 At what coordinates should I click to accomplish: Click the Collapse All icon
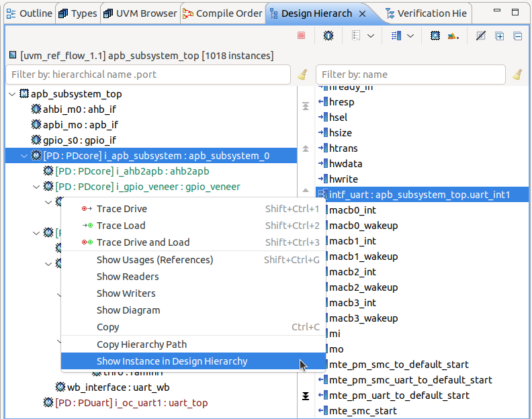click(517, 36)
